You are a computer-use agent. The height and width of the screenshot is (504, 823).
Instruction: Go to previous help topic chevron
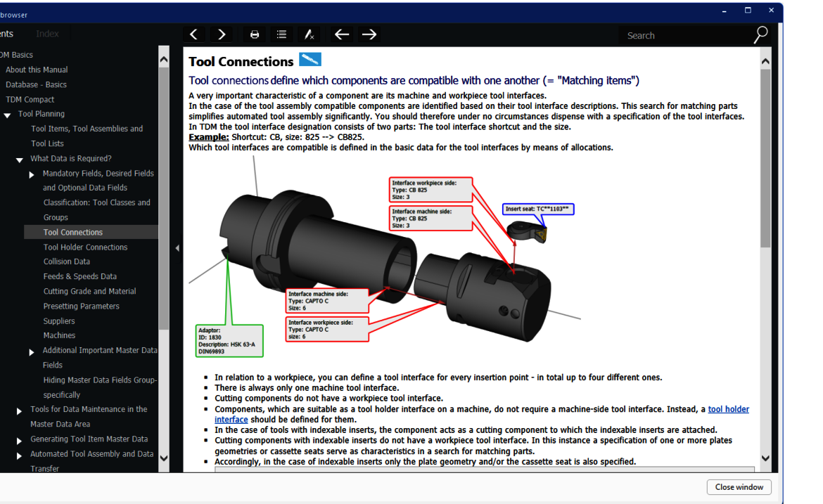click(x=194, y=34)
